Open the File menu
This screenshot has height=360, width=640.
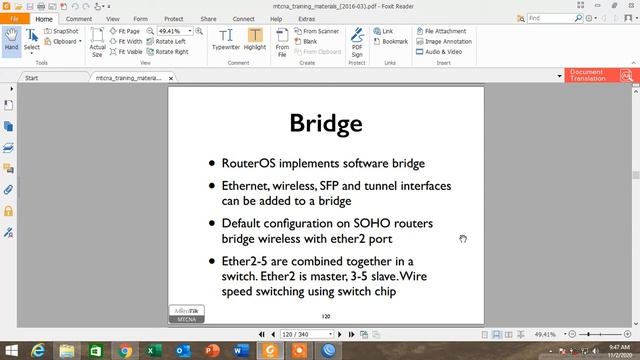[x=15, y=19]
